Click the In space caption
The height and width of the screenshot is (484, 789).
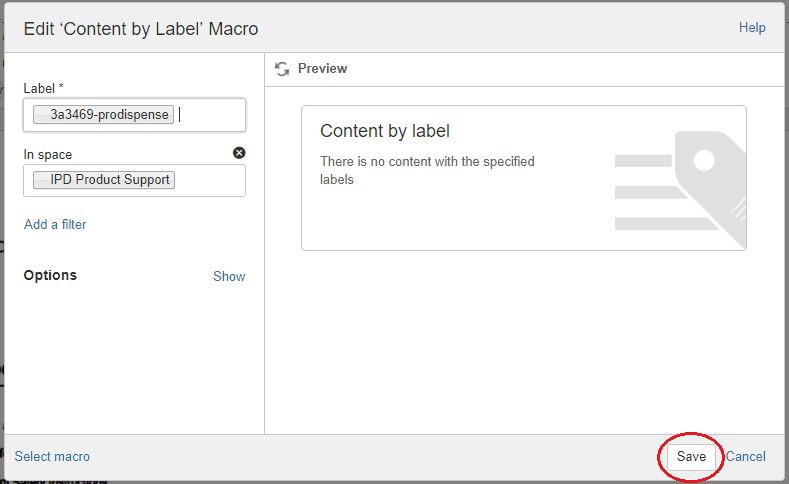[x=48, y=154]
